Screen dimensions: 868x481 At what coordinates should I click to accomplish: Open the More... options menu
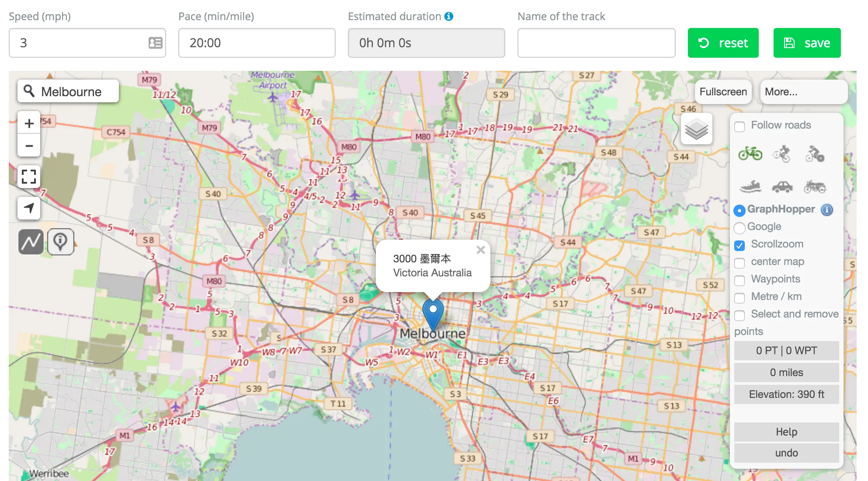[x=803, y=91]
